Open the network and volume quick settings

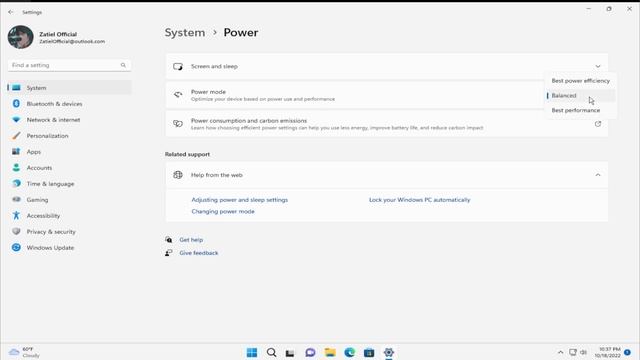tap(578, 352)
